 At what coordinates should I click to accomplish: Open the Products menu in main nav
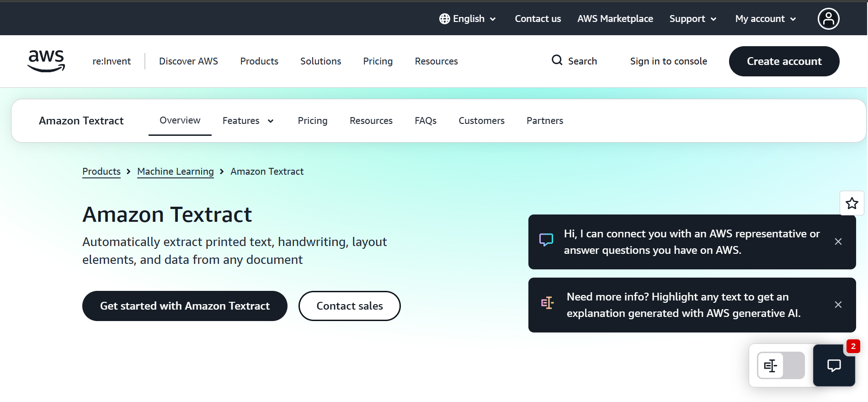click(259, 61)
